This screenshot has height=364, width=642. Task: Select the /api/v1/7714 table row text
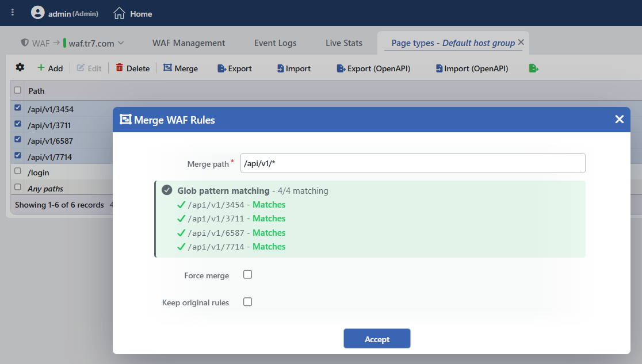[49, 157]
